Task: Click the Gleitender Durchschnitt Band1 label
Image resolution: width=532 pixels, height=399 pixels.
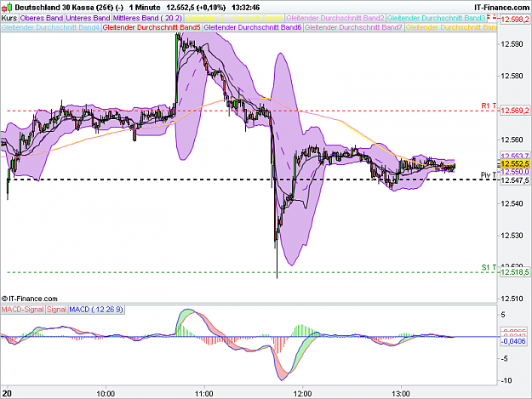Action: pyautogui.click(x=234, y=18)
